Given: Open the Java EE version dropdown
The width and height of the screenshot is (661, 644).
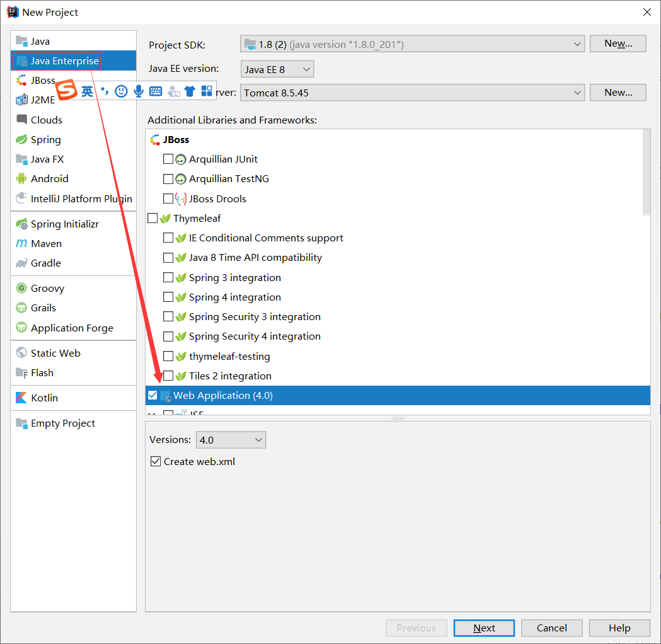Looking at the screenshot, I should pyautogui.click(x=277, y=69).
